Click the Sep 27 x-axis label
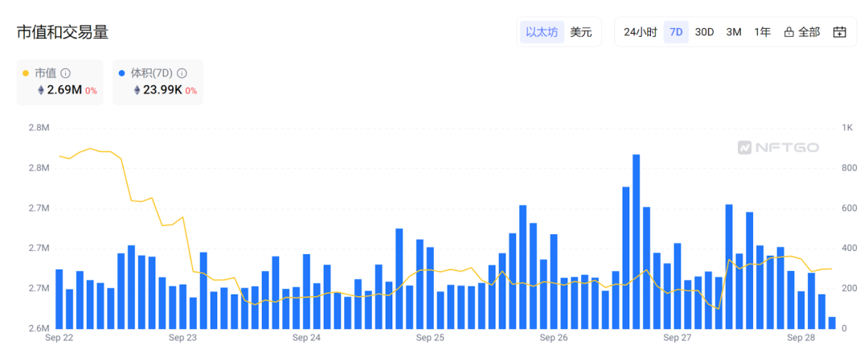This screenshot has width=868, height=358. point(678,338)
